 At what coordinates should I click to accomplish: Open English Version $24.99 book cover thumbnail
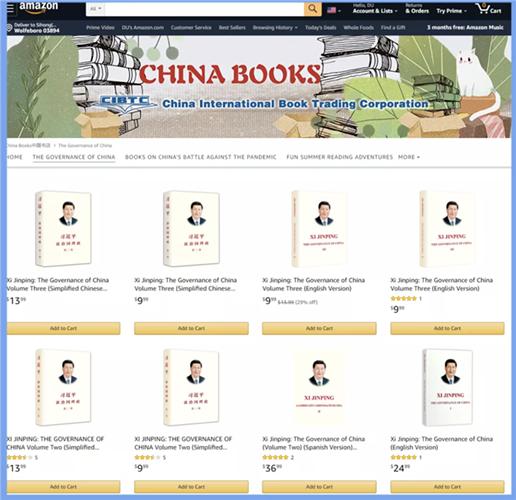(x=448, y=387)
